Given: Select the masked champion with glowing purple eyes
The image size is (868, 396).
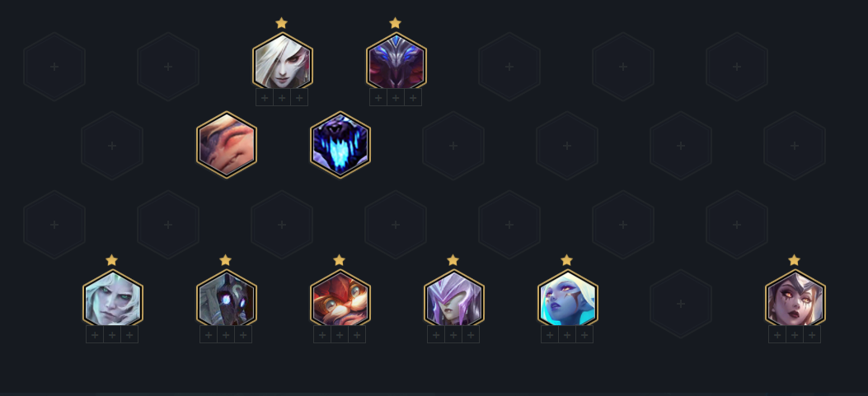Looking at the screenshot, I should [227, 299].
